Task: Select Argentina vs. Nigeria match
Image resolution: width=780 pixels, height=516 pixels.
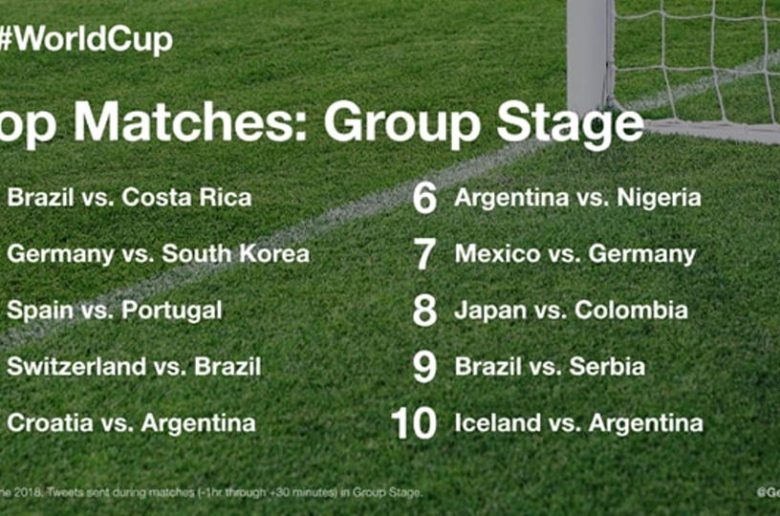Action: click(577, 197)
